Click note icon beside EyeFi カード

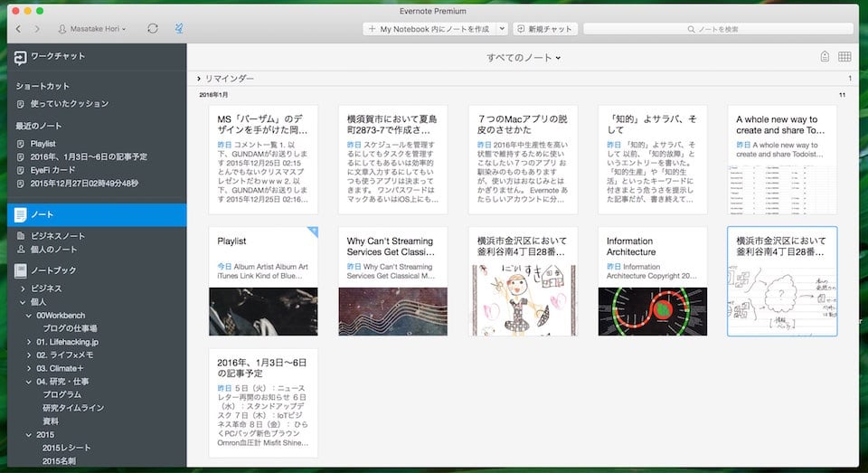click(x=21, y=170)
